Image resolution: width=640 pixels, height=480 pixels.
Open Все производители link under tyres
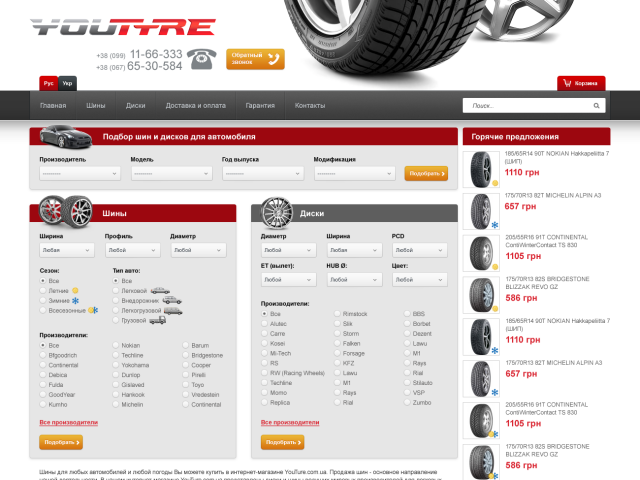(x=69, y=422)
